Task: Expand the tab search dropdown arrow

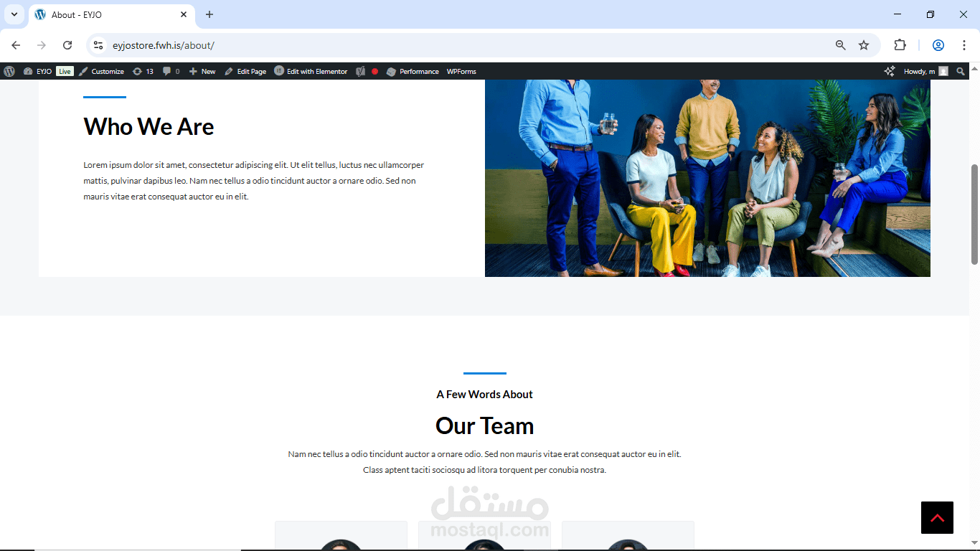Action: pyautogui.click(x=14, y=14)
